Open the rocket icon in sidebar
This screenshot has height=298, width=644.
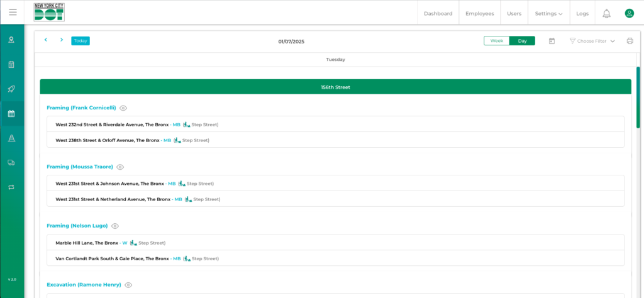[11, 89]
